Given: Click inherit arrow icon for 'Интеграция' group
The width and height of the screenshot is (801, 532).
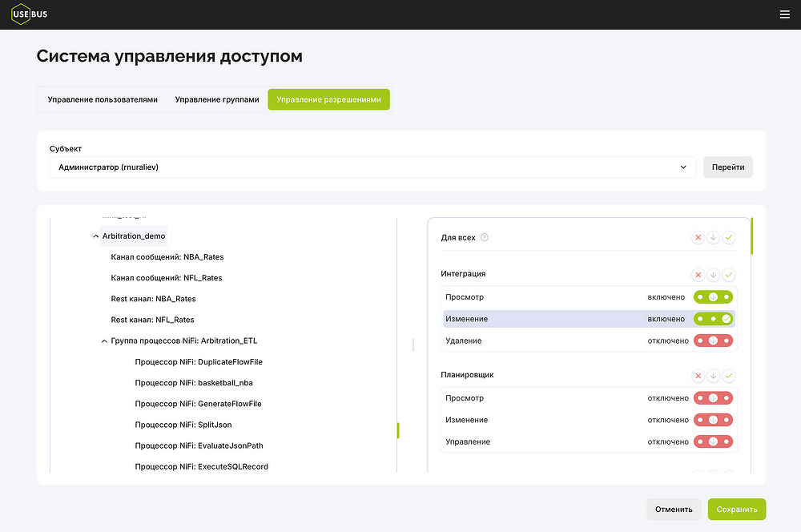Looking at the screenshot, I should tap(713, 275).
